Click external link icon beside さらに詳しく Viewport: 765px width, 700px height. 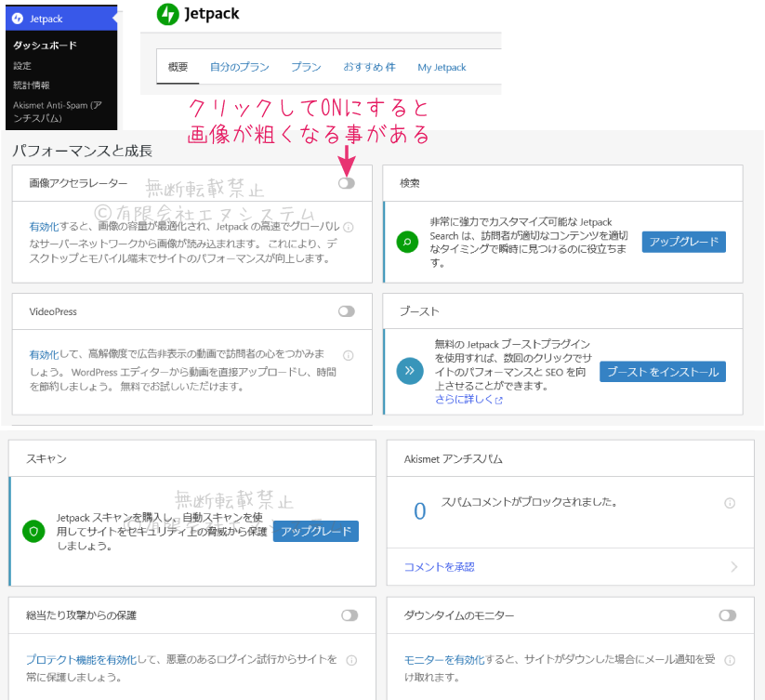[498, 401]
